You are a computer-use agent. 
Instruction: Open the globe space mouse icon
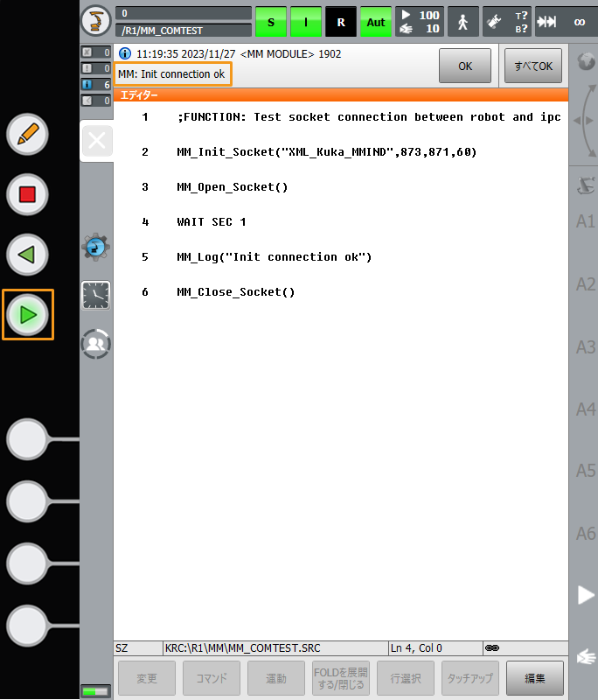point(586,61)
